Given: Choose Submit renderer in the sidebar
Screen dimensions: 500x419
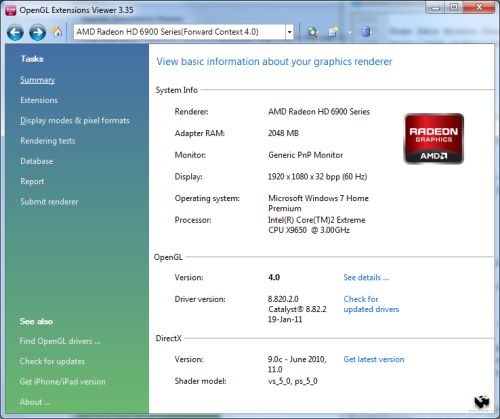Looking at the screenshot, I should [x=49, y=202].
